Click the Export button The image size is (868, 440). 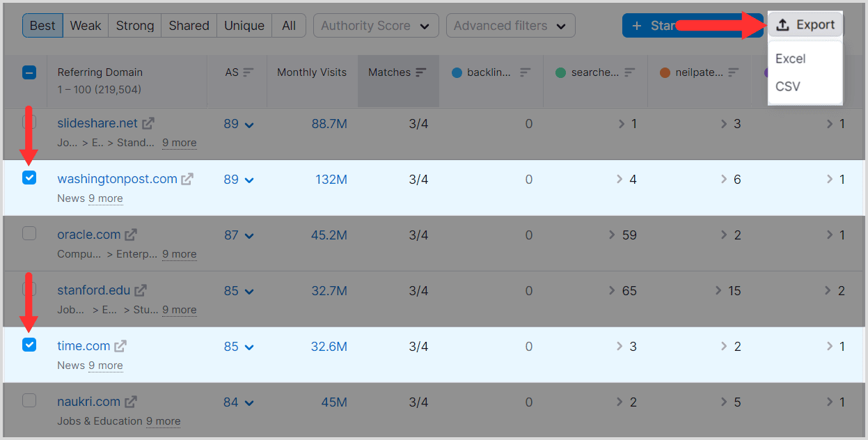click(x=806, y=25)
